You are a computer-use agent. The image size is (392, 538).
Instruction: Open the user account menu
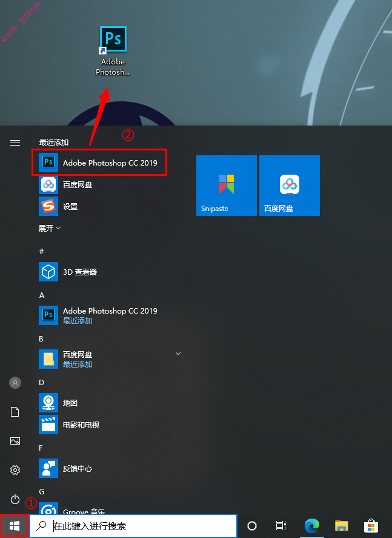(15, 383)
